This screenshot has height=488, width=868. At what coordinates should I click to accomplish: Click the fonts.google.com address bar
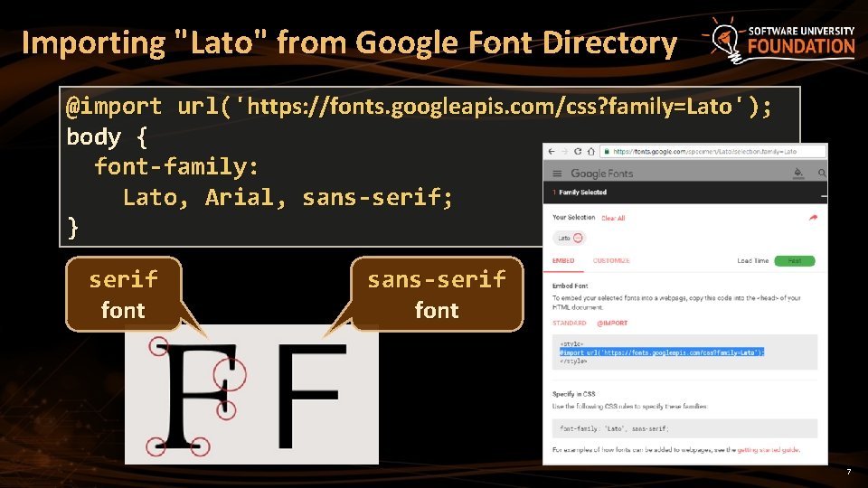pos(713,151)
